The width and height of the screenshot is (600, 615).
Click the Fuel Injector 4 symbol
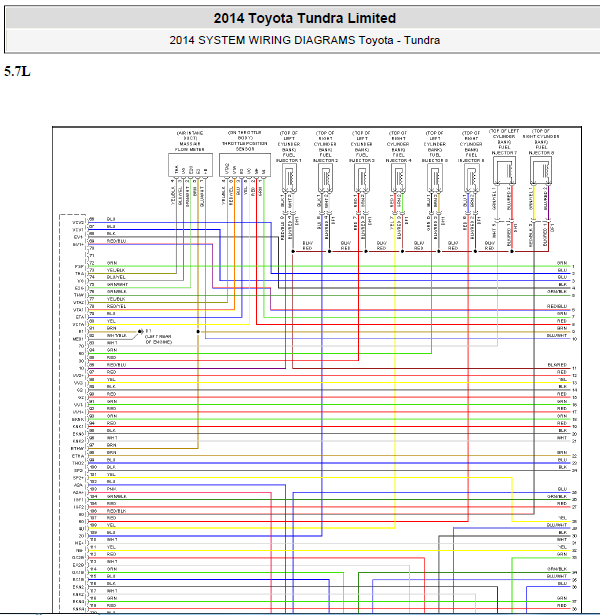398,178
